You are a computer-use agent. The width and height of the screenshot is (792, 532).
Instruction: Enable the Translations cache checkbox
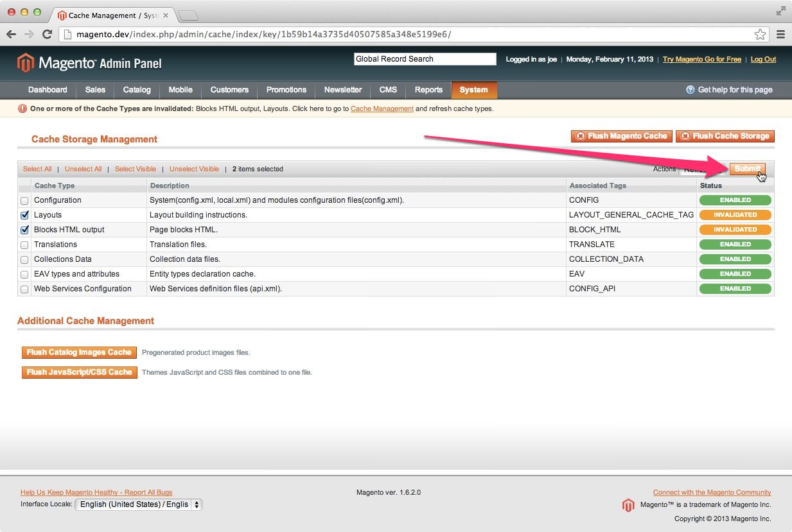[x=24, y=245]
